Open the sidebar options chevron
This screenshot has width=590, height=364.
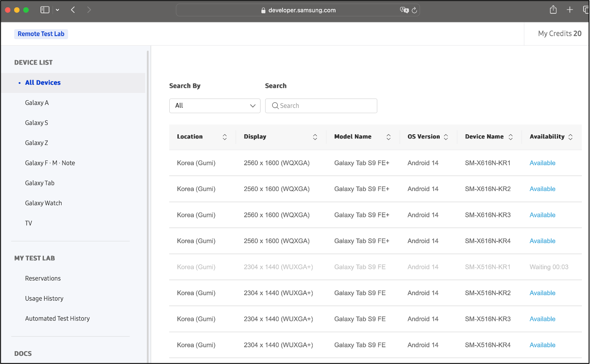pos(58,10)
